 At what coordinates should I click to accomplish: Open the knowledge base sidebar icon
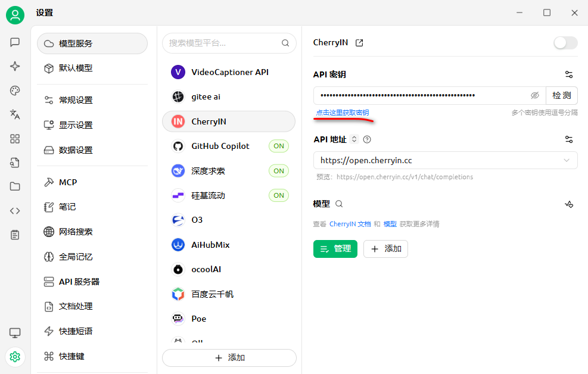[15, 163]
